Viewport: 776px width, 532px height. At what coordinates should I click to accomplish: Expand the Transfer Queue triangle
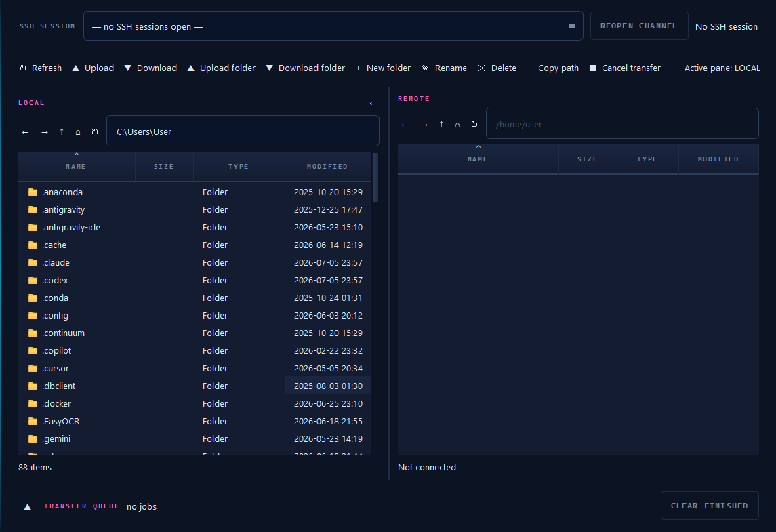(x=28, y=506)
